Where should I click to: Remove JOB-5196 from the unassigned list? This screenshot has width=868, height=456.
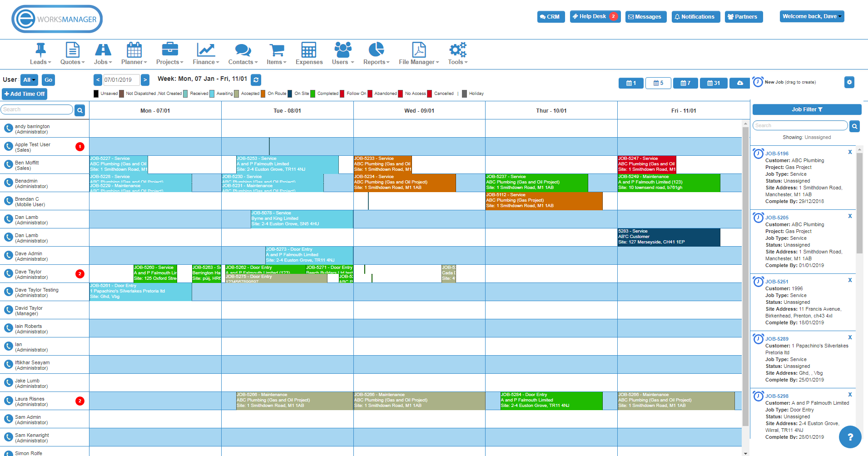click(850, 152)
